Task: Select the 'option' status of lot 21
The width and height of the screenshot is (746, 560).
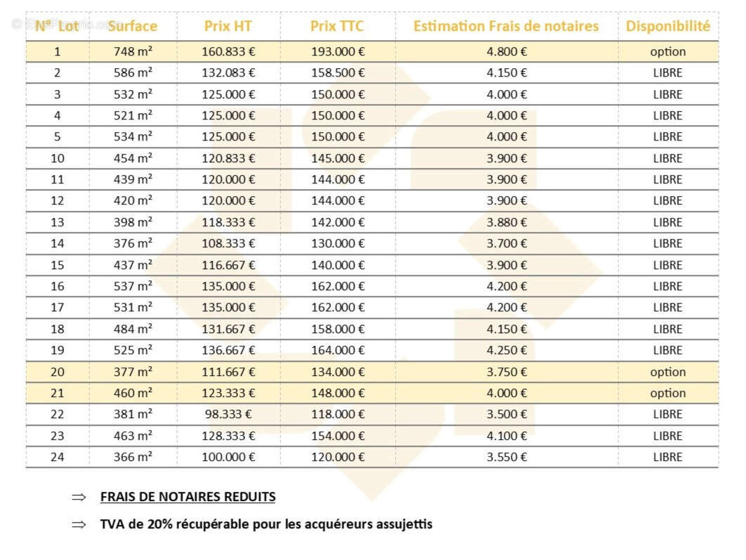Action: click(x=668, y=393)
